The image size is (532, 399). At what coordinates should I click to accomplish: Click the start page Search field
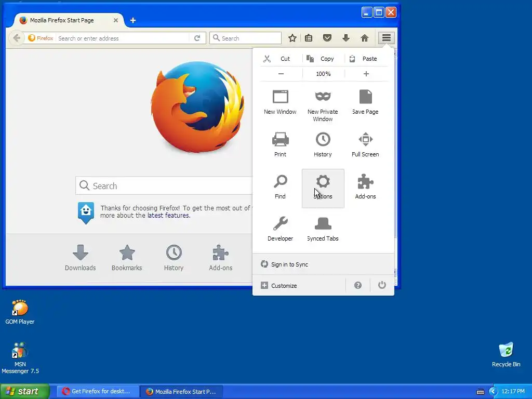(x=164, y=185)
